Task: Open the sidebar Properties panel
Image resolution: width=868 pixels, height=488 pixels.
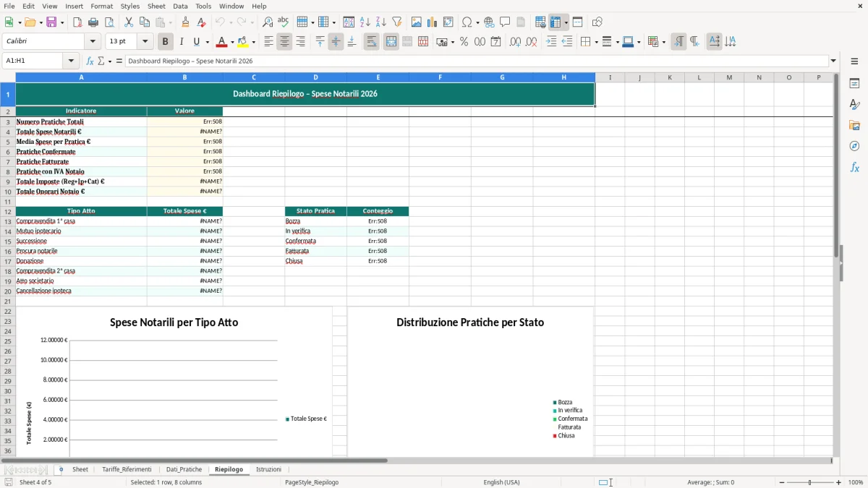Action: pyautogui.click(x=854, y=83)
